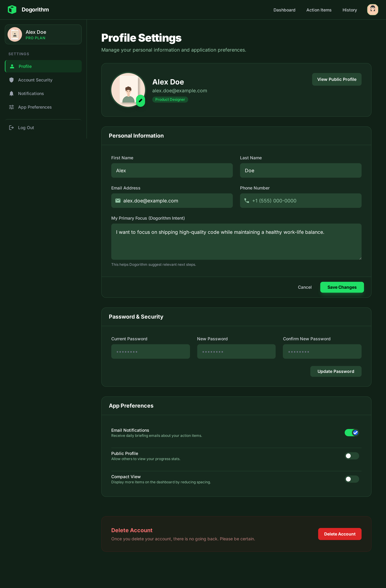Click the phone icon in Phone Number field
The image size is (386, 588).
[247, 201]
